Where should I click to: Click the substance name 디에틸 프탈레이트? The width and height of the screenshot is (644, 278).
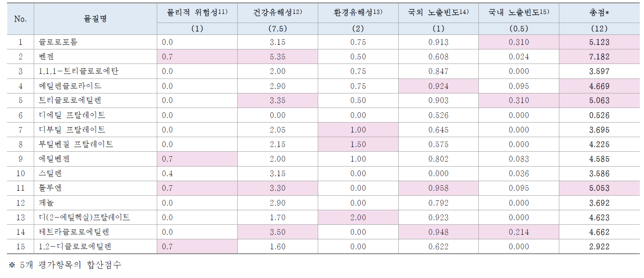[72, 115]
